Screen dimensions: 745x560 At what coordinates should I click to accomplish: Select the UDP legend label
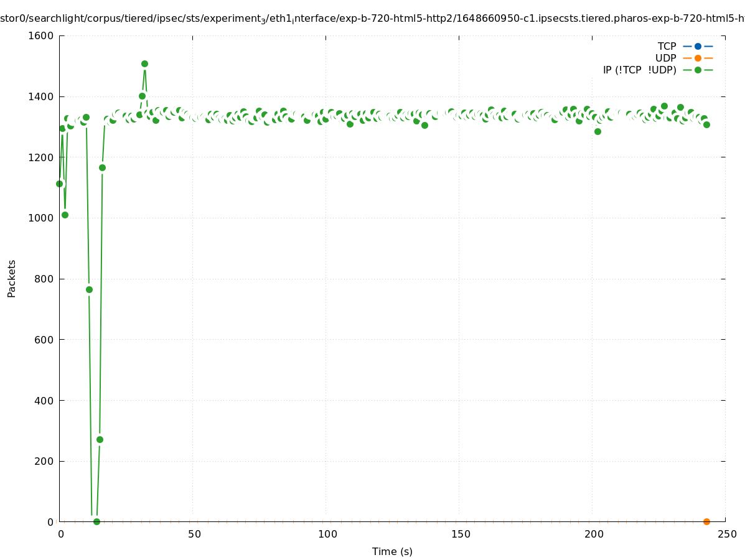(x=665, y=58)
